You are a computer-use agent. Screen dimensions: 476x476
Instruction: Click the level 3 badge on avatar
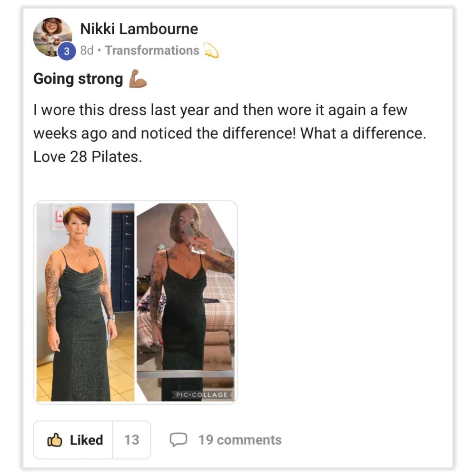pos(67,51)
